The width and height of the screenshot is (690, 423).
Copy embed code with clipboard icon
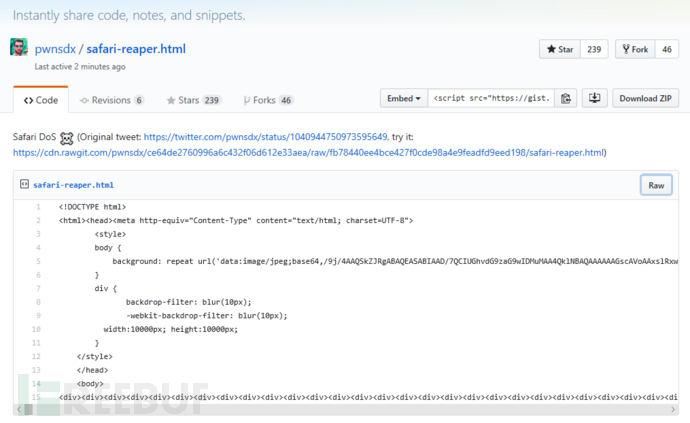coord(566,98)
